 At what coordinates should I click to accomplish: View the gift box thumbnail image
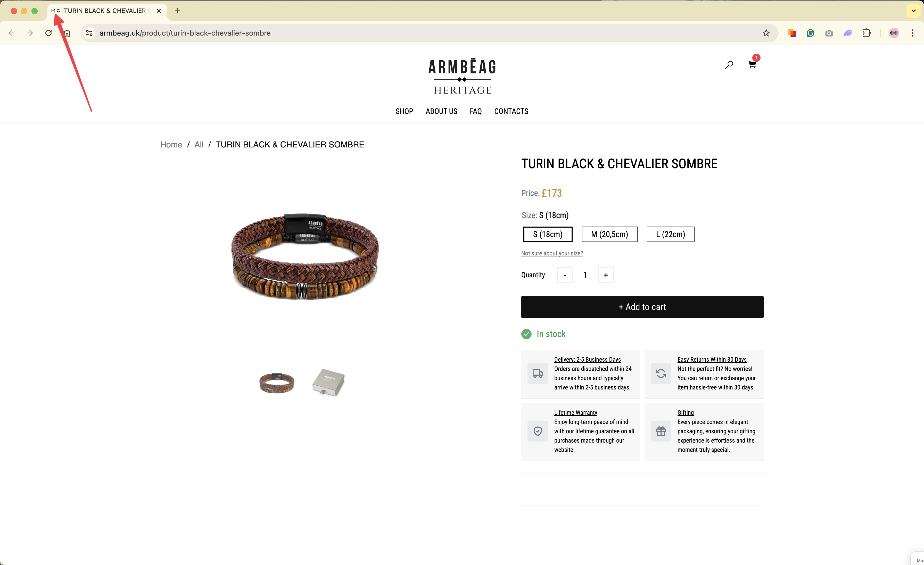(328, 383)
